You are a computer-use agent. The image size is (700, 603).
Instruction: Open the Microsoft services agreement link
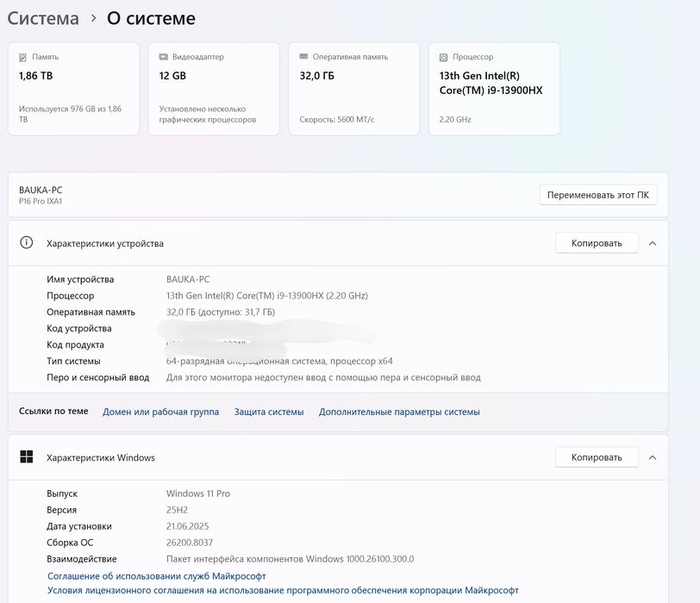156,575
